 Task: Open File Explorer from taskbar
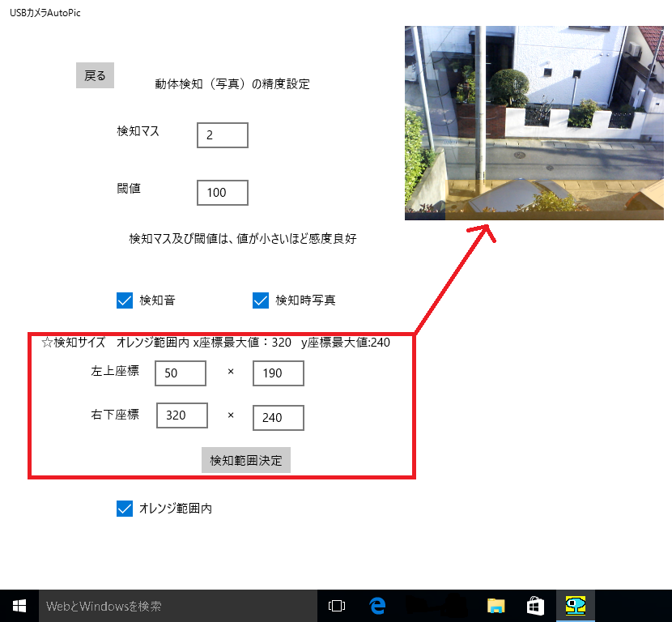tap(495, 606)
